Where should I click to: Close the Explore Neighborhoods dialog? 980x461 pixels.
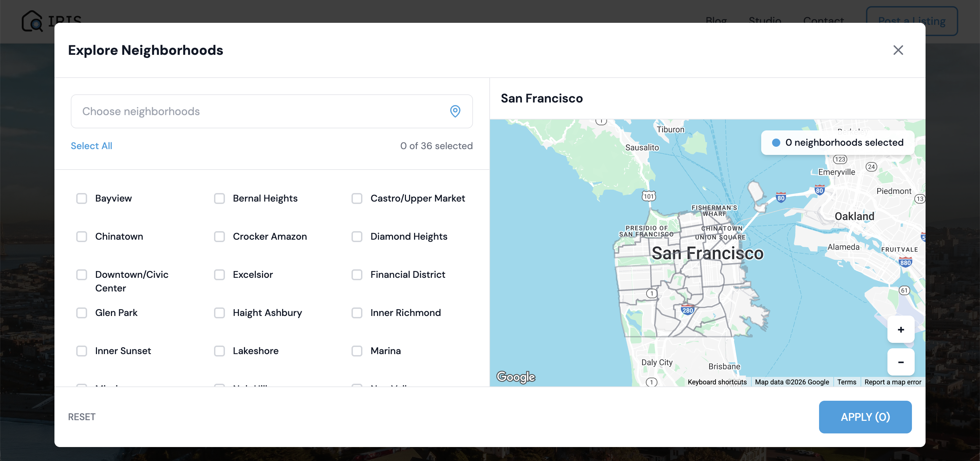(898, 50)
